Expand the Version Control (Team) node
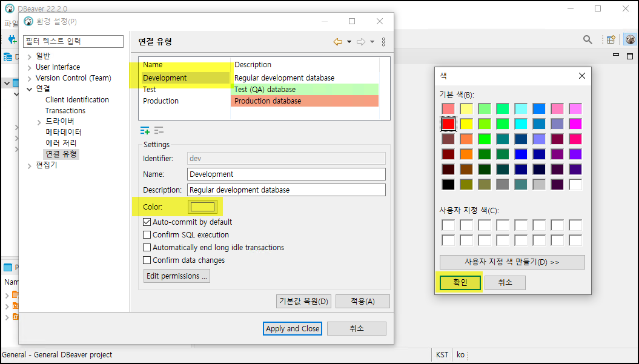639x364 pixels. coord(29,78)
